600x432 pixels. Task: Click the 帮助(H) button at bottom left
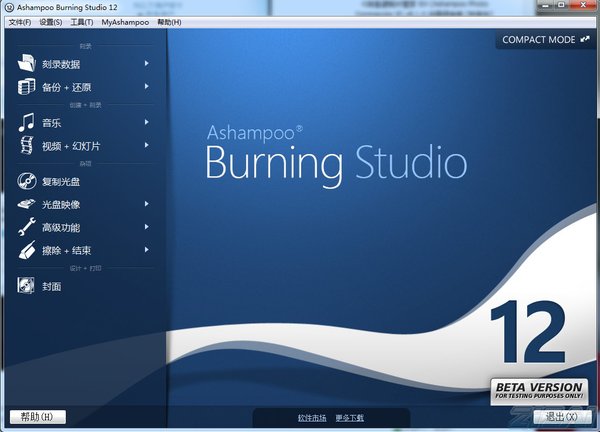pos(38,417)
